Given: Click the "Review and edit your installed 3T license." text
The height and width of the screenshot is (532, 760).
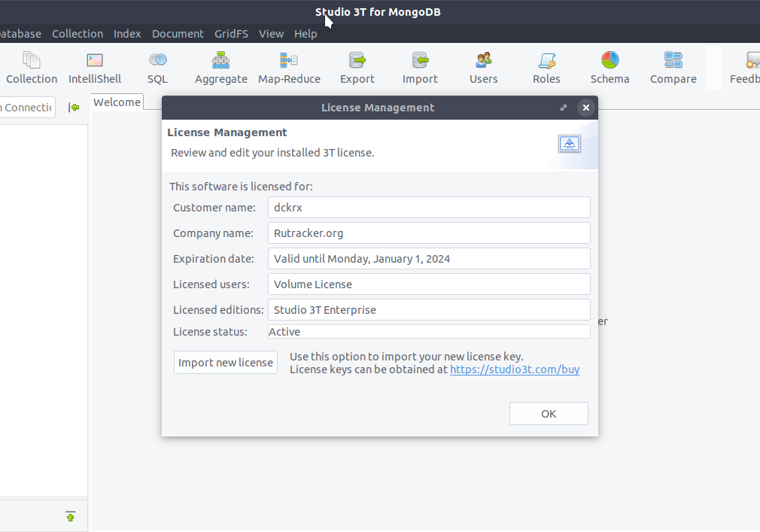Looking at the screenshot, I should point(272,153).
